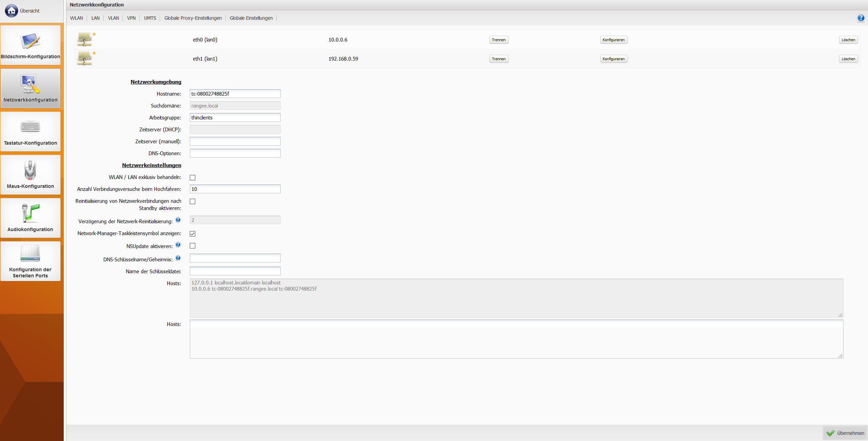Click the 192.168.0.59 IP address text
This screenshot has width=868, height=441.
tap(343, 59)
